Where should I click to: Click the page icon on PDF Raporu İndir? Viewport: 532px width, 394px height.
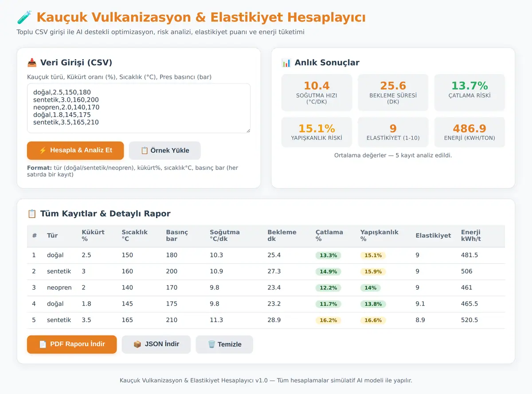click(x=43, y=344)
